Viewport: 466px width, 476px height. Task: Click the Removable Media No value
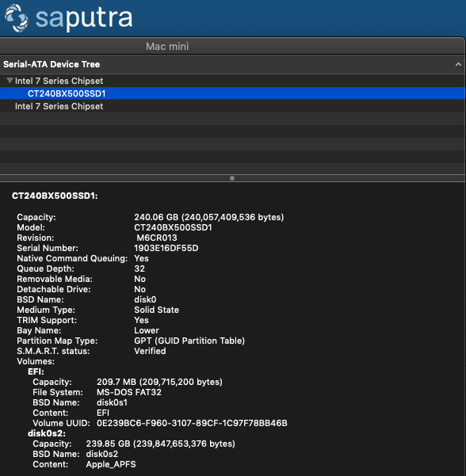pyautogui.click(x=140, y=279)
